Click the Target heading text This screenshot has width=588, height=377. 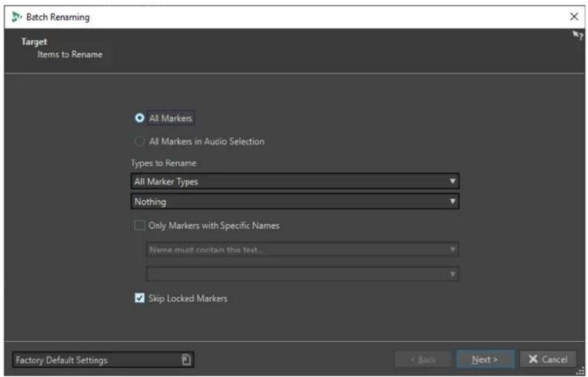(x=34, y=42)
